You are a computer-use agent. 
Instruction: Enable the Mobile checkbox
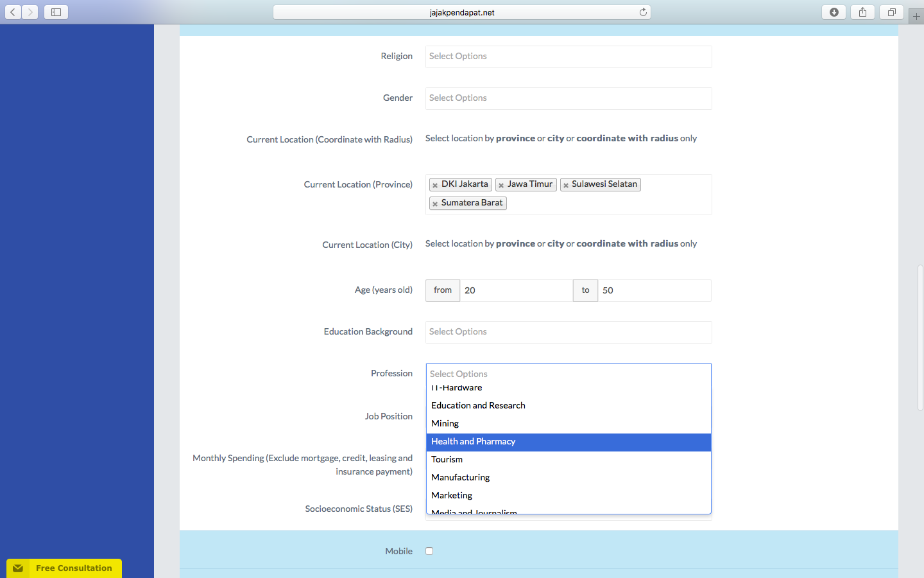(429, 550)
